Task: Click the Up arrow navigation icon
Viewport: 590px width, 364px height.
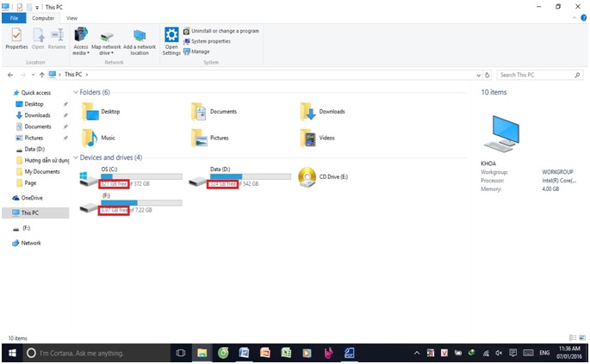Action: pos(42,75)
